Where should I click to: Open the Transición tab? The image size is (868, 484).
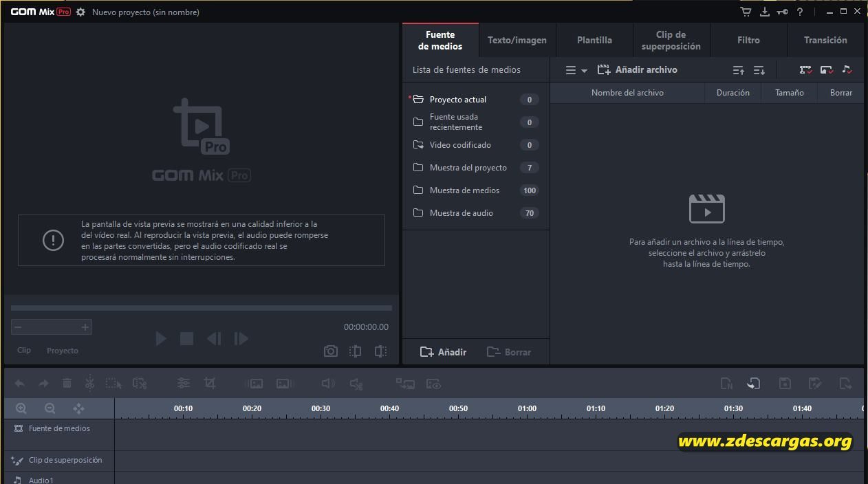coord(825,40)
